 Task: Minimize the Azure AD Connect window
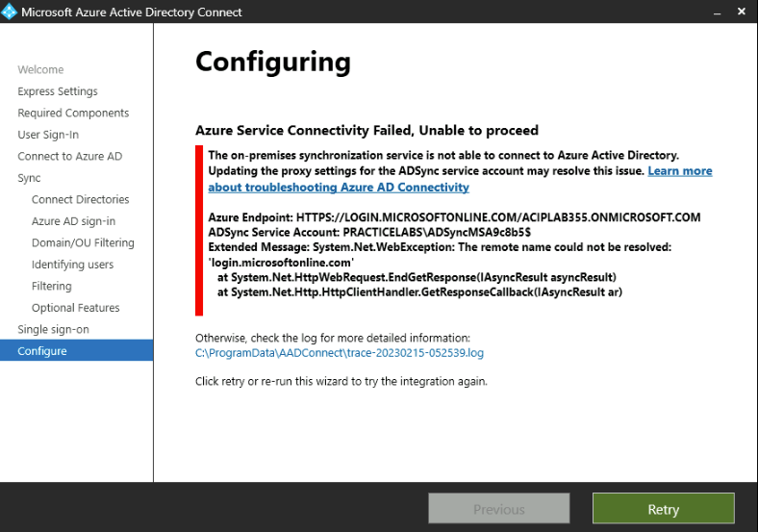pos(718,13)
